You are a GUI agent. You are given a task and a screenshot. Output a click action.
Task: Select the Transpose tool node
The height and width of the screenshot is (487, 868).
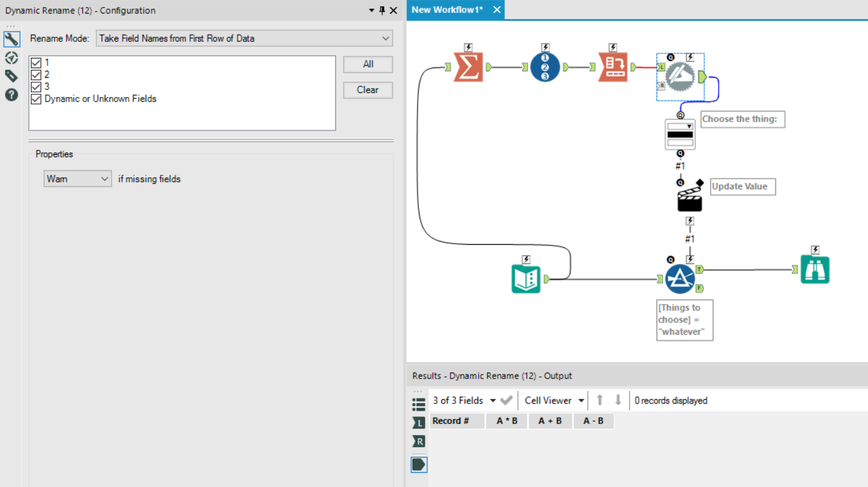(612, 67)
